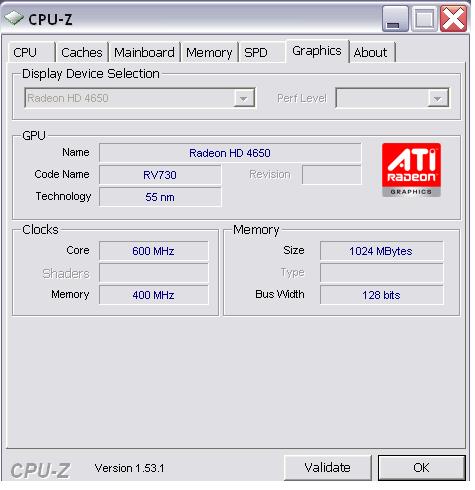
Task: Select the Memory tab
Action: coord(209,52)
